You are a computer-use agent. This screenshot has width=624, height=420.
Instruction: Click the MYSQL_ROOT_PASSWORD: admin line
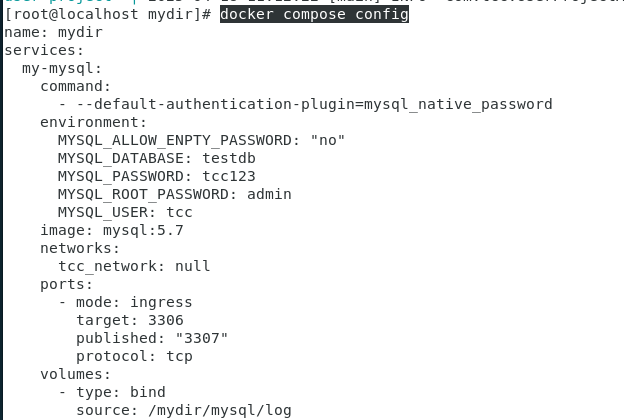point(175,195)
